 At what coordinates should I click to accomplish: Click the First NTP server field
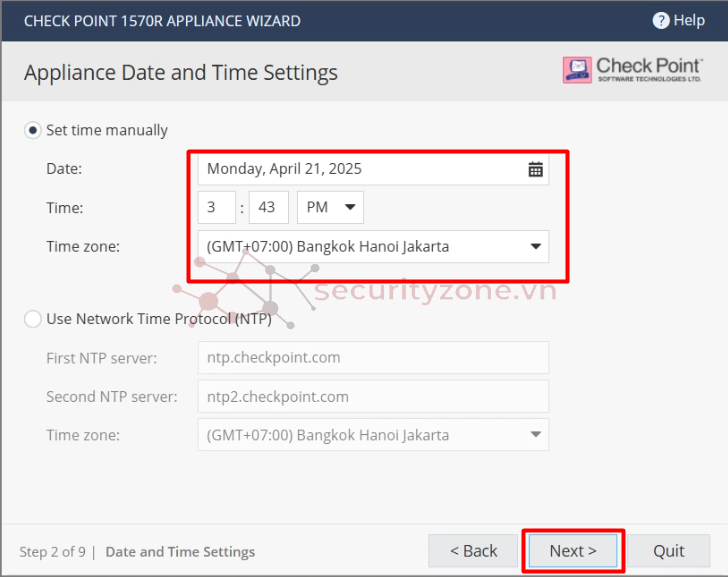pyautogui.click(x=373, y=357)
